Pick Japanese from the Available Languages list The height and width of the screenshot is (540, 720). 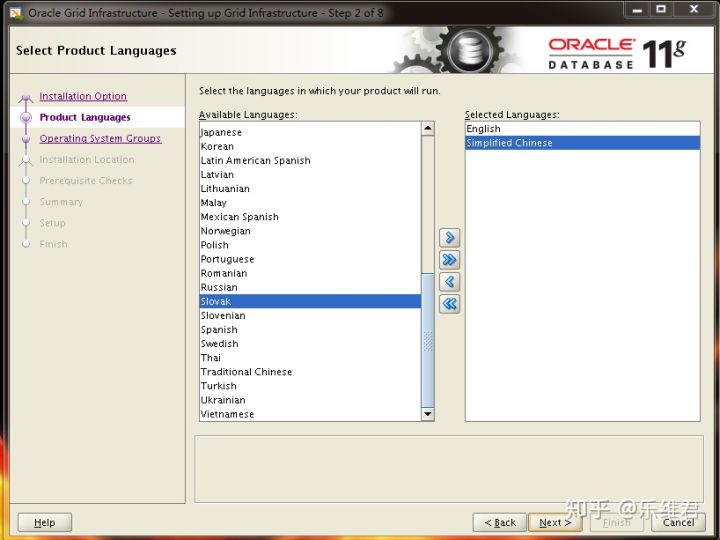tap(221, 132)
